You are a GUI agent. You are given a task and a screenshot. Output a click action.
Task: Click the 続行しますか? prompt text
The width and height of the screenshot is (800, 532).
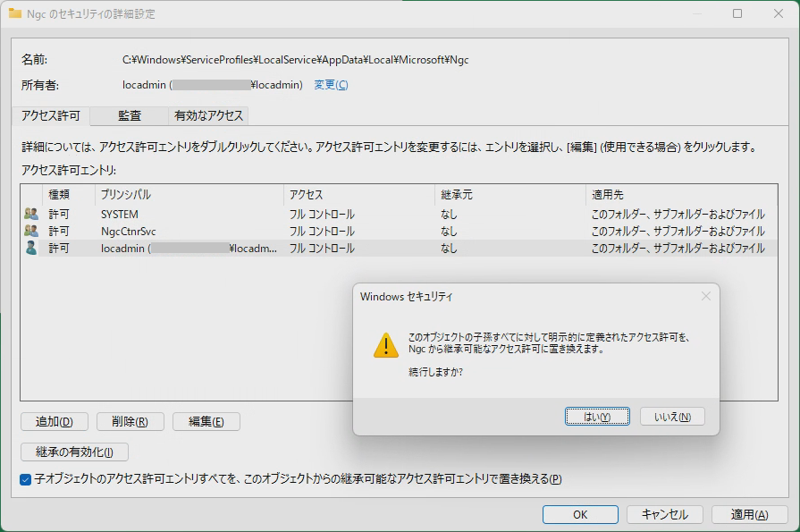pyautogui.click(x=435, y=372)
